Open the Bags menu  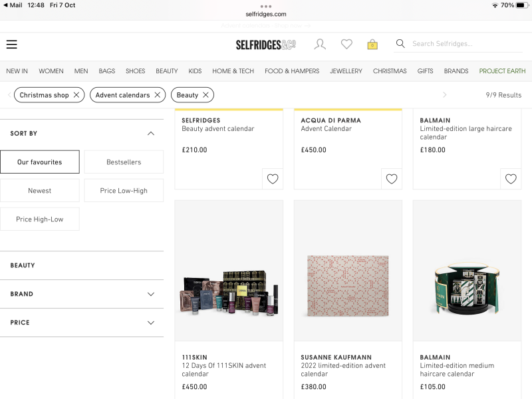[x=107, y=71]
